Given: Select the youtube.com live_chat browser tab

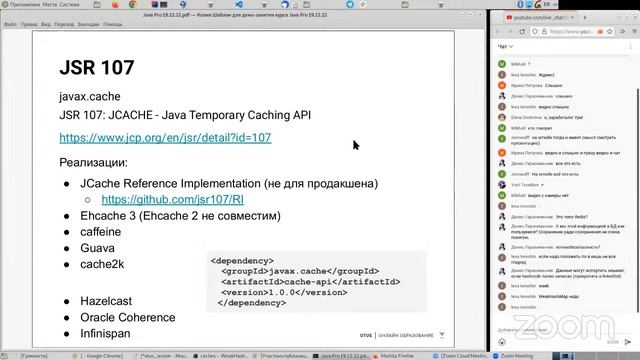Looking at the screenshot, I should point(540,18).
